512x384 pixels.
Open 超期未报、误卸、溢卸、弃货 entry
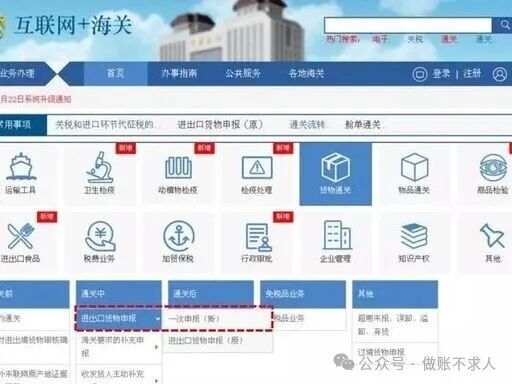(395, 325)
